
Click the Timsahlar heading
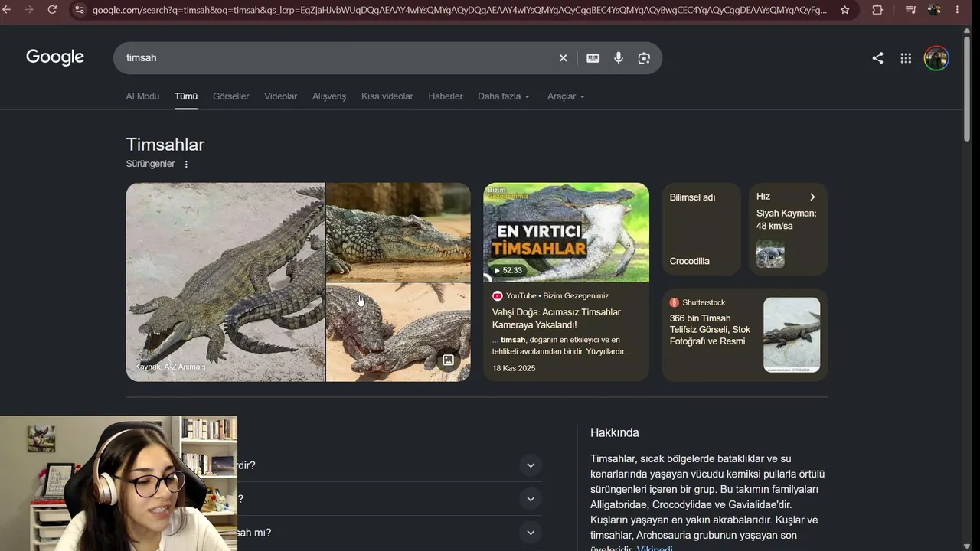165,145
